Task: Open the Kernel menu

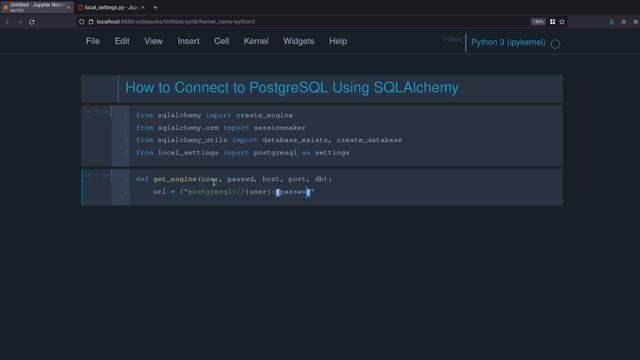Action: (256, 41)
